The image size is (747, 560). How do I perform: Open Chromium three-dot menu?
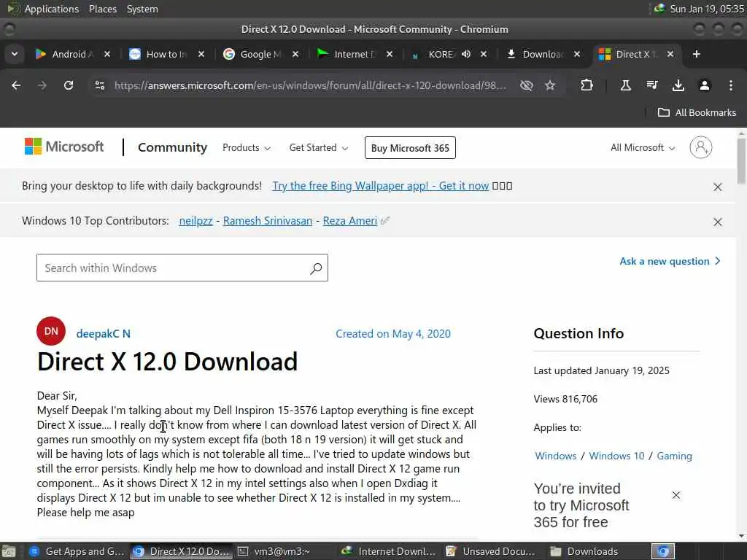coord(731,85)
